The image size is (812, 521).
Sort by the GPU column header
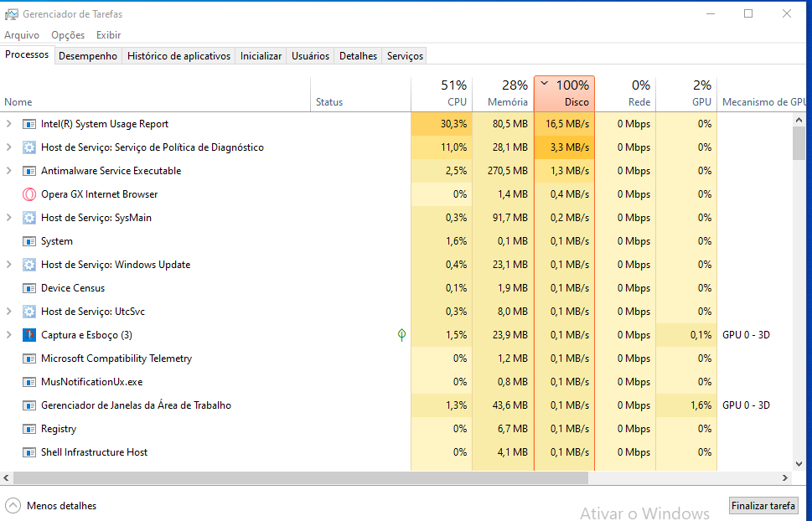686,95
